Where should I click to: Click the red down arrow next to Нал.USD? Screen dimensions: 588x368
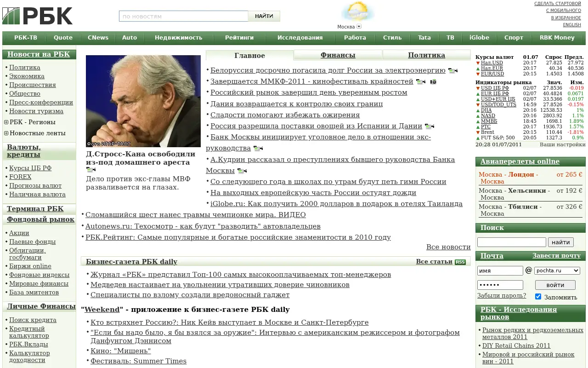click(478, 63)
